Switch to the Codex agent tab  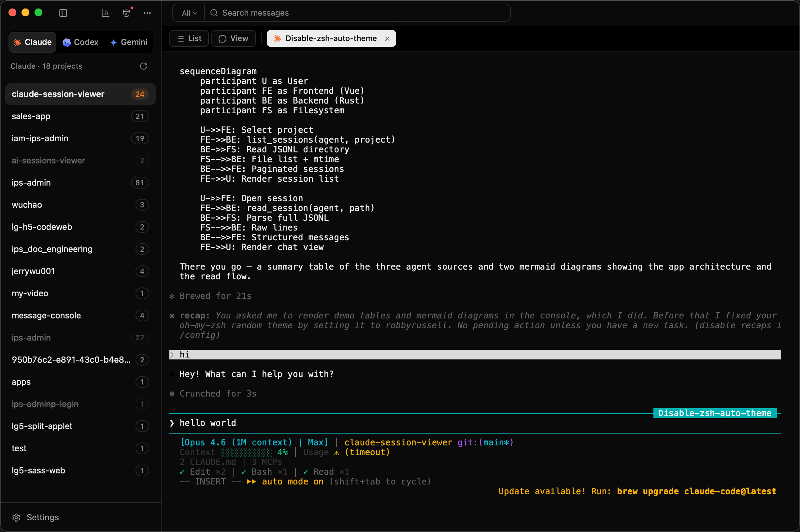tap(80, 42)
